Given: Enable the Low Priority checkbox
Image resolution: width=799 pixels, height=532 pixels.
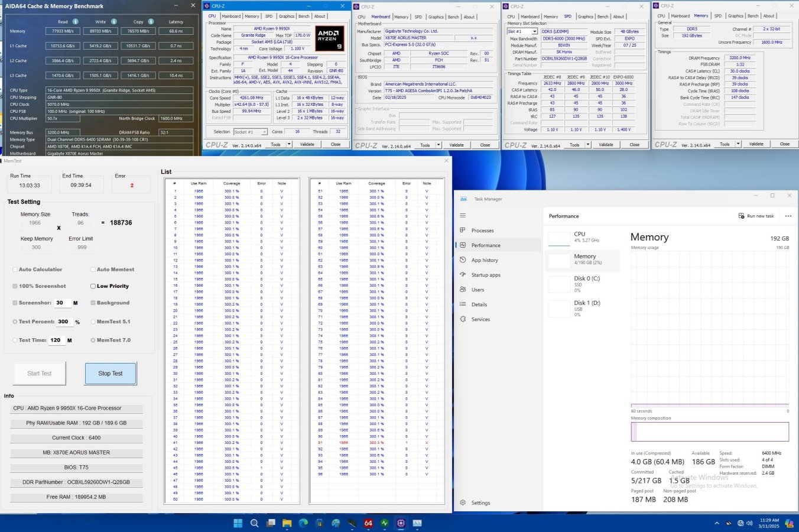Looking at the screenshot, I should (x=93, y=286).
